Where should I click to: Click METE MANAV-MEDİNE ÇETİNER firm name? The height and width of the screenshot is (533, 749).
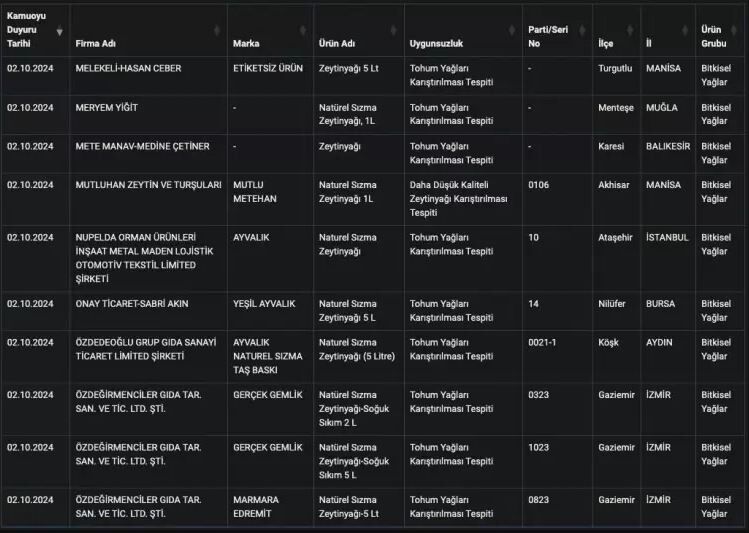(142, 146)
